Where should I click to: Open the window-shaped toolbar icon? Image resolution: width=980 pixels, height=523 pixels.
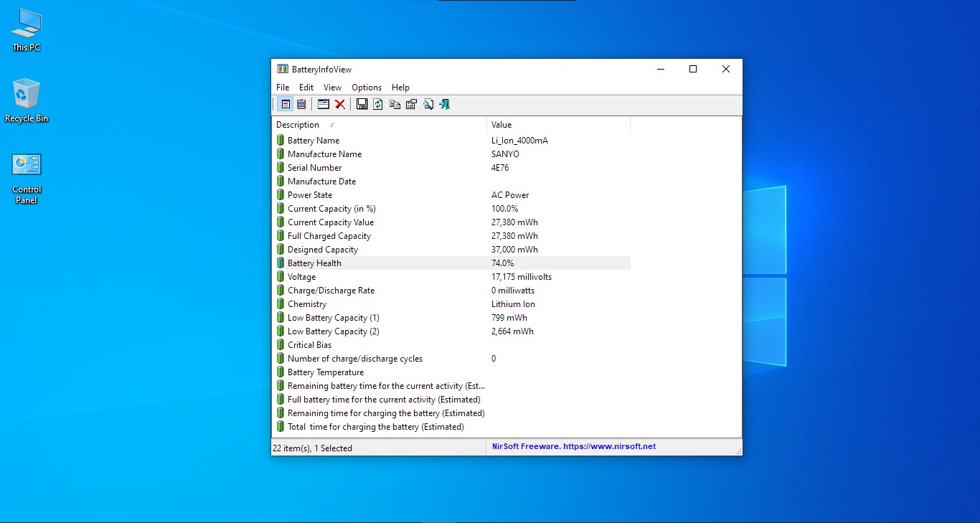pyautogui.click(x=324, y=104)
